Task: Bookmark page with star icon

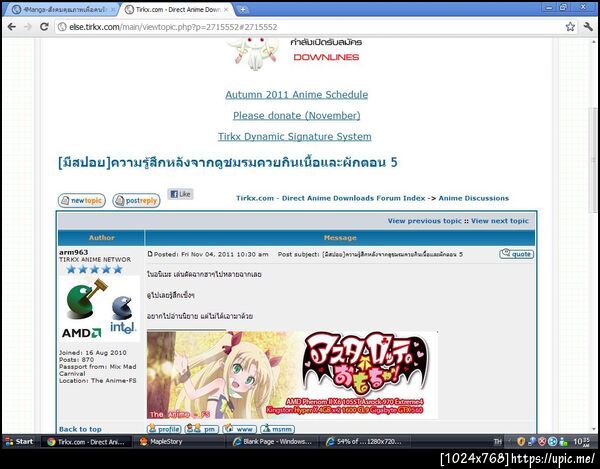Action: (x=570, y=27)
